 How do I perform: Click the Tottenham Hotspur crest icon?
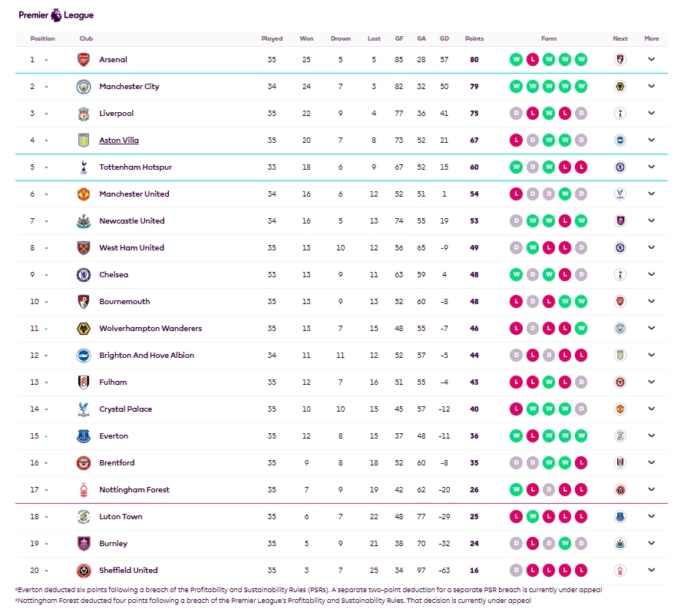(84, 167)
